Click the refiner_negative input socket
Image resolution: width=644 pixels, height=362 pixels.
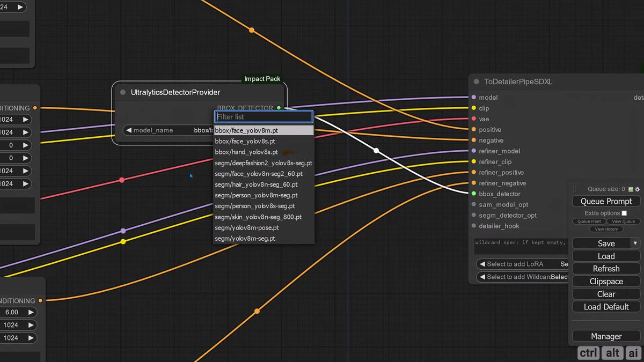pos(474,183)
